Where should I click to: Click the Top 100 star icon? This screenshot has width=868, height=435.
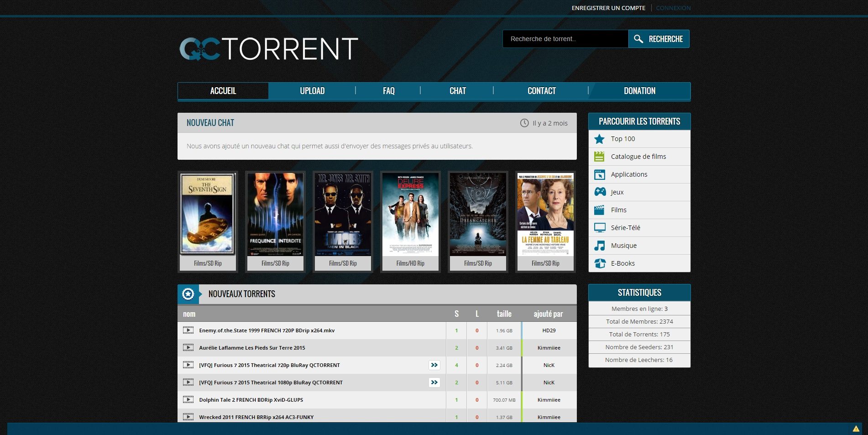tap(599, 139)
